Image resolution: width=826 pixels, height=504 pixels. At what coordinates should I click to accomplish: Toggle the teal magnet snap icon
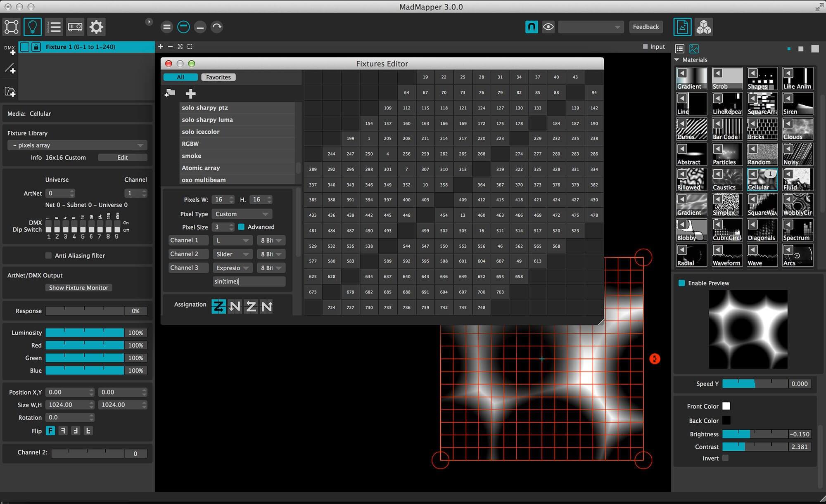532,27
